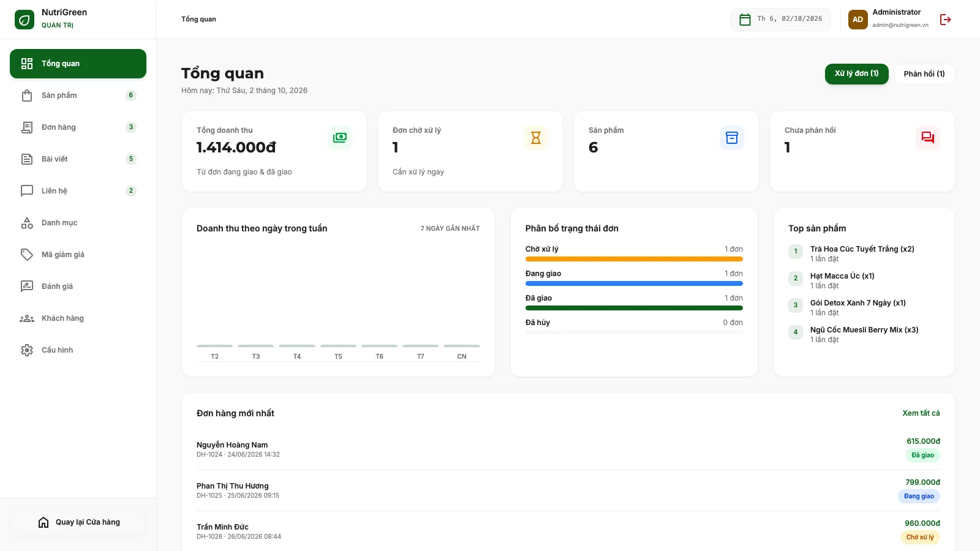Click the T6 bar in revenue chart
Screen dimensions: 980x551
coord(379,346)
